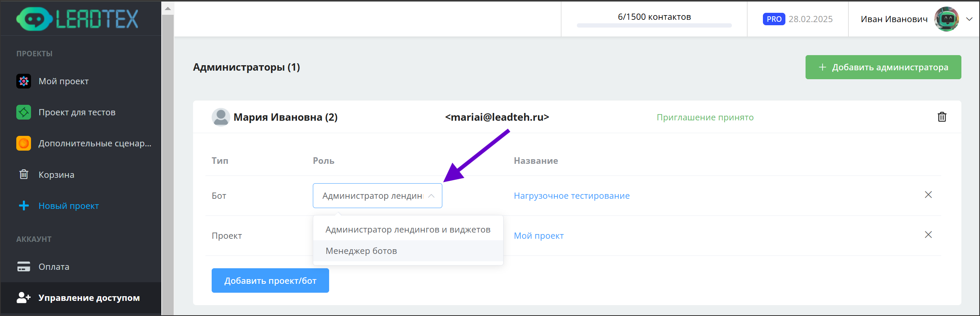Click the user avatar robot image

(946, 19)
